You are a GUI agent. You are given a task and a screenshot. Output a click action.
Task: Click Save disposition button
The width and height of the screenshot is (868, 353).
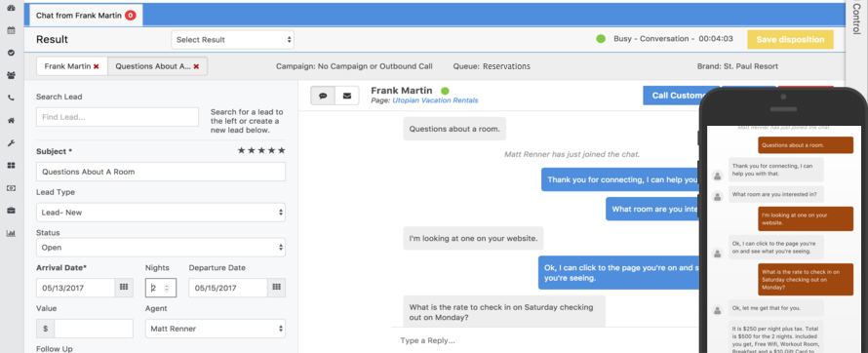pyautogui.click(x=791, y=40)
